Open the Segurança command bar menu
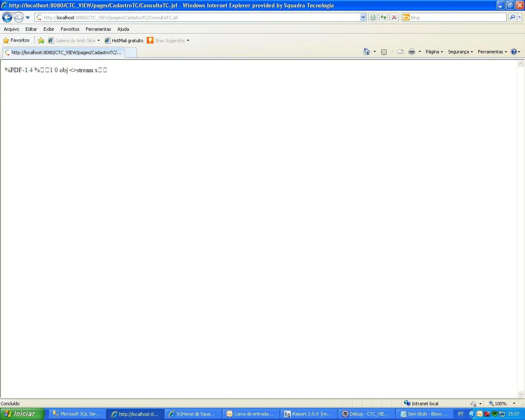The image size is (525, 420). (460, 52)
